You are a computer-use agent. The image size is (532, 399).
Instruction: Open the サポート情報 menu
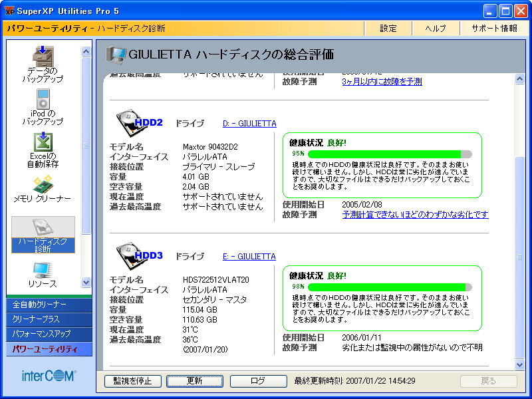coord(494,29)
